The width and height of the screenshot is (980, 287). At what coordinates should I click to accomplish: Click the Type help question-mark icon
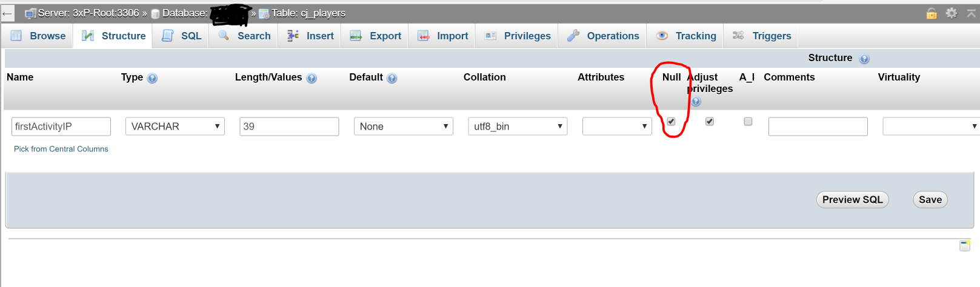[152, 78]
